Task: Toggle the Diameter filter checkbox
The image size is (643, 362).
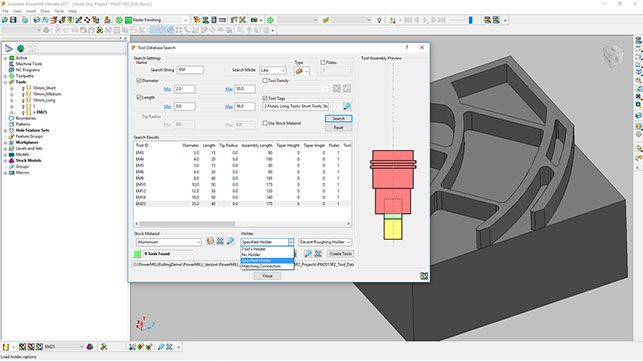Action: pos(139,80)
